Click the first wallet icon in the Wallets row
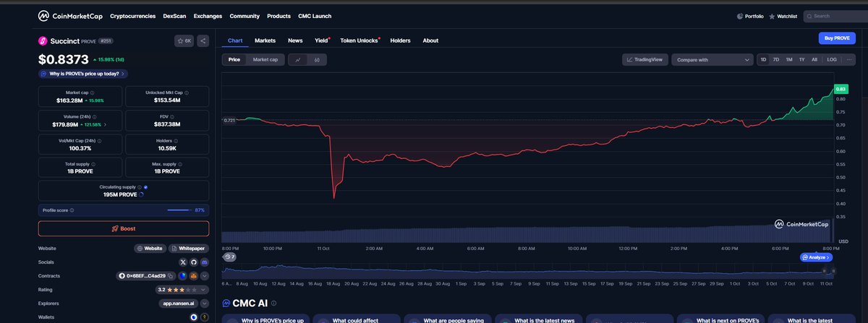Image resolution: width=868 pixels, height=323 pixels. point(193,317)
